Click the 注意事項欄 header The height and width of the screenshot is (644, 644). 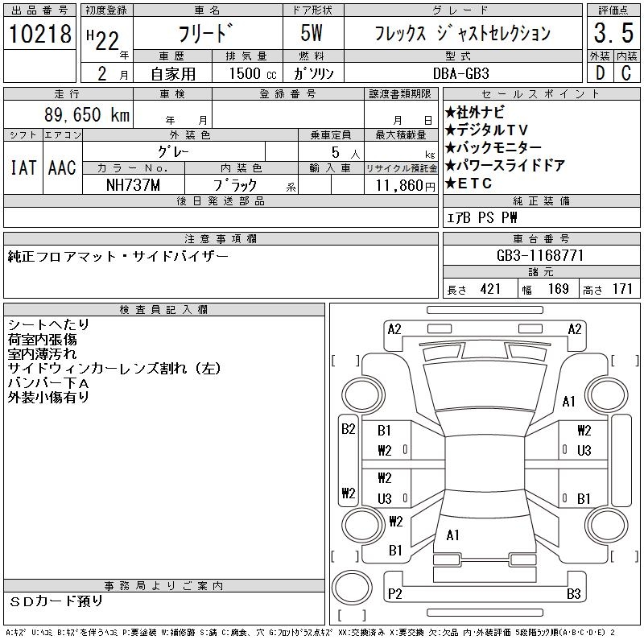pos(221,238)
